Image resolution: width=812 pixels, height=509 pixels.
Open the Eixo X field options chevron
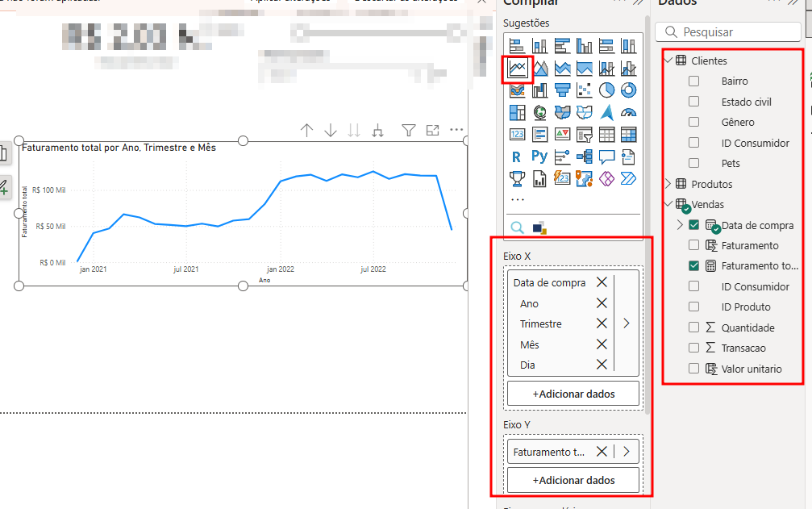click(627, 323)
